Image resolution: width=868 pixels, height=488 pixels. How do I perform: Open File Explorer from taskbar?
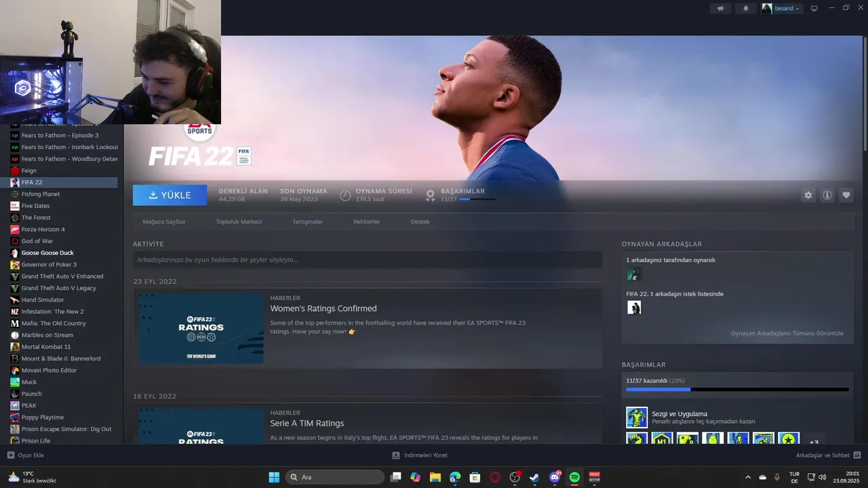tap(435, 477)
